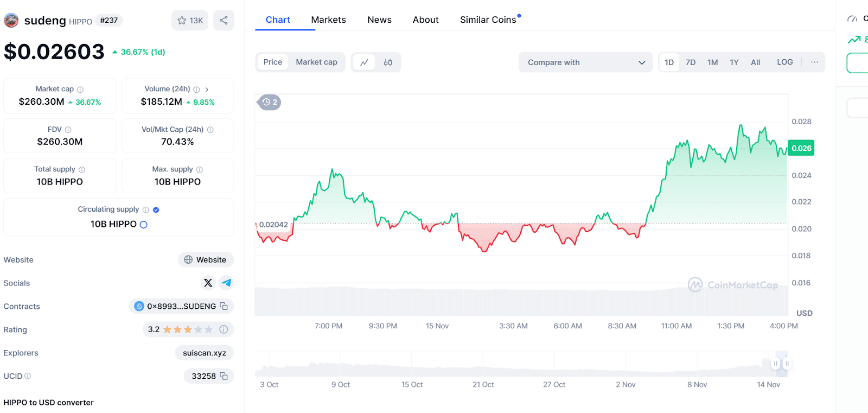Click HIPPO to USD converter heading

pyautogui.click(x=48, y=403)
